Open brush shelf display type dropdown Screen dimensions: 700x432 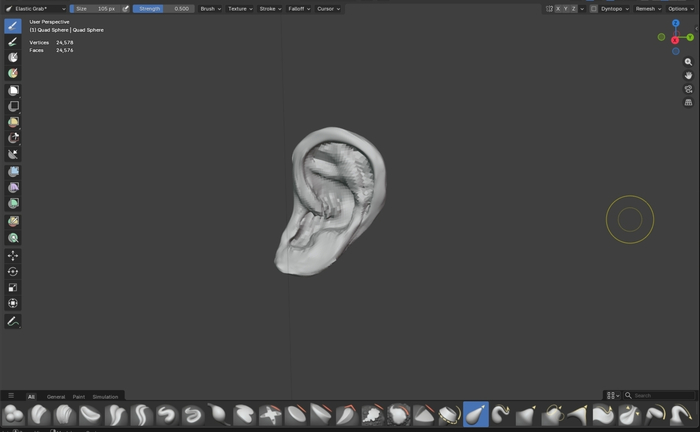[612, 395]
